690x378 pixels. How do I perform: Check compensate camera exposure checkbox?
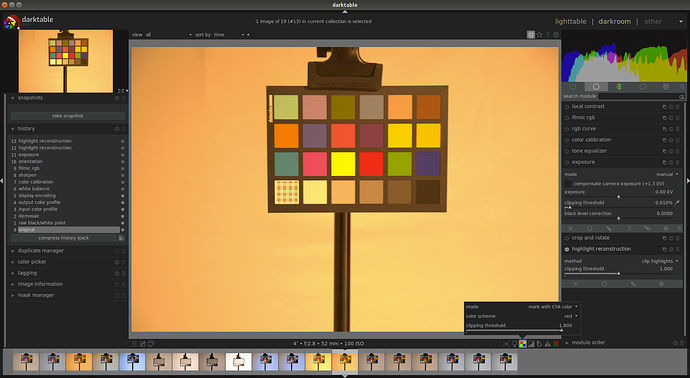click(x=568, y=183)
